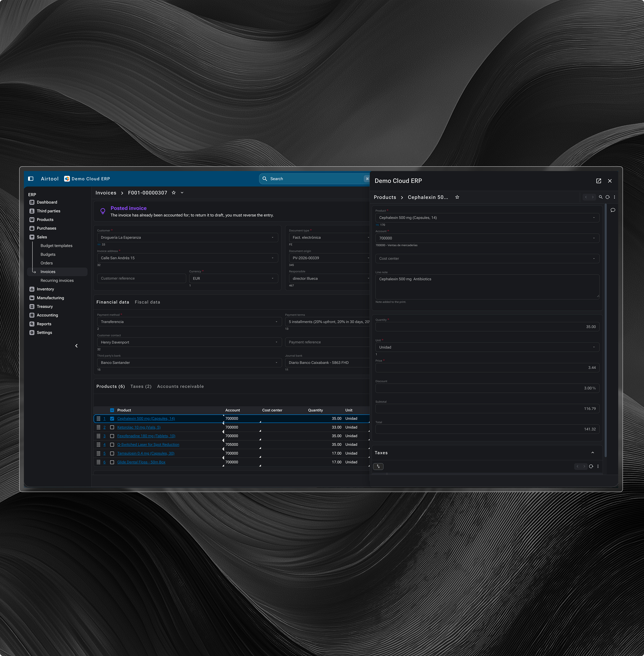
Task: Switch to the Fiscal data tab
Action: pyautogui.click(x=147, y=302)
